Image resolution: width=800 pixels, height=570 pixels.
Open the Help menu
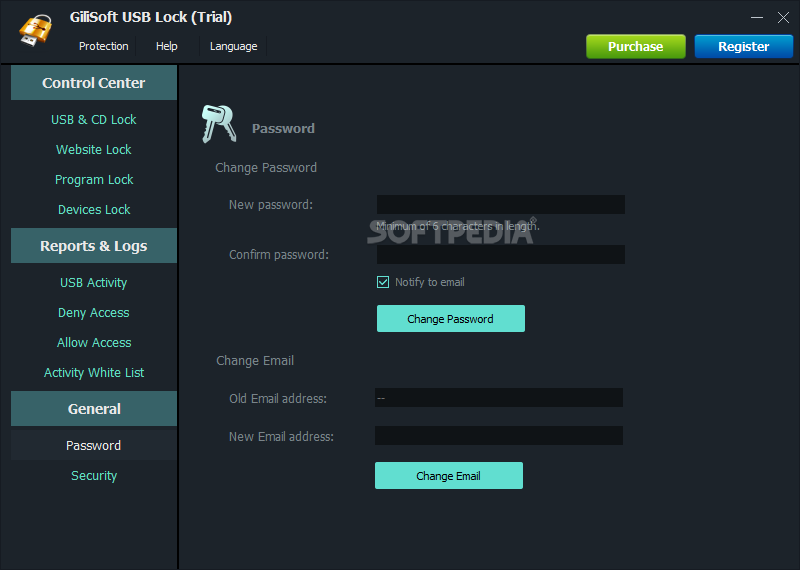[x=166, y=46]
